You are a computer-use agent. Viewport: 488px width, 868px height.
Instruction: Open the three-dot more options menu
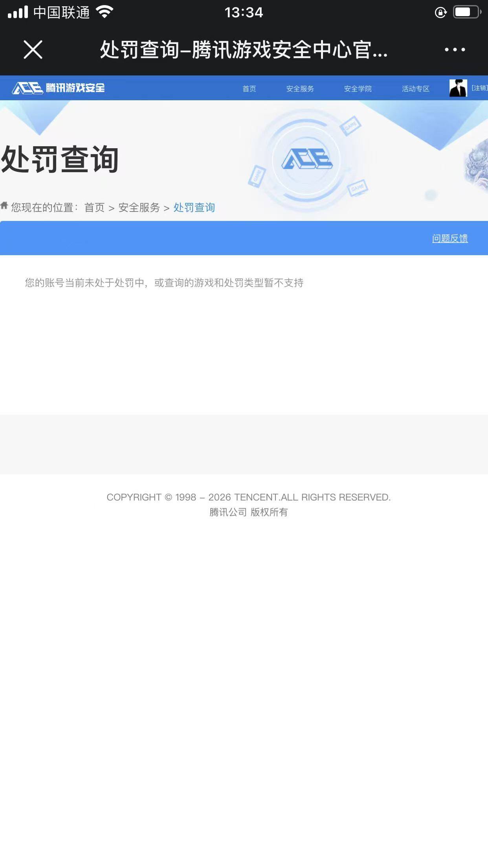pyautogui.click(x=455, y=50)
